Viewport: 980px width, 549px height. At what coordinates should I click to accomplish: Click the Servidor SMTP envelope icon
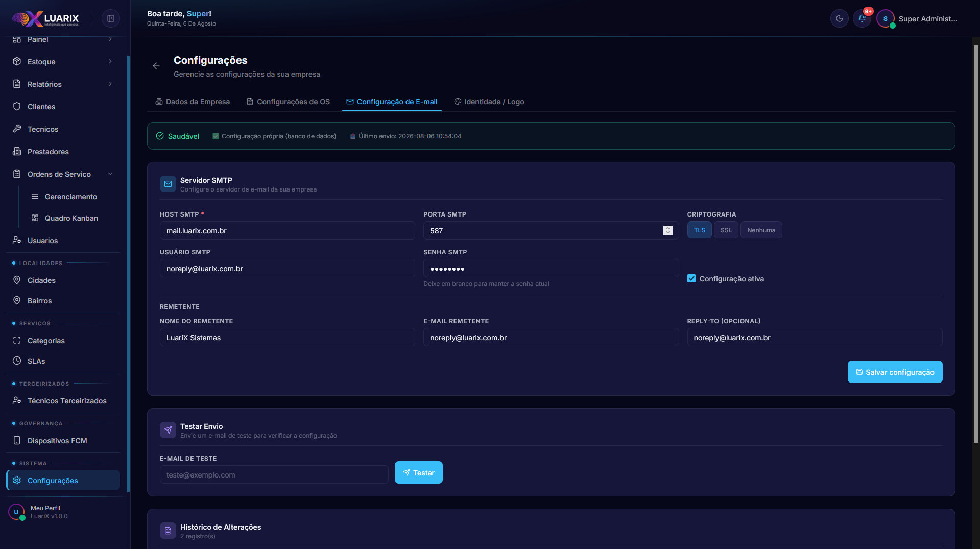168,184
